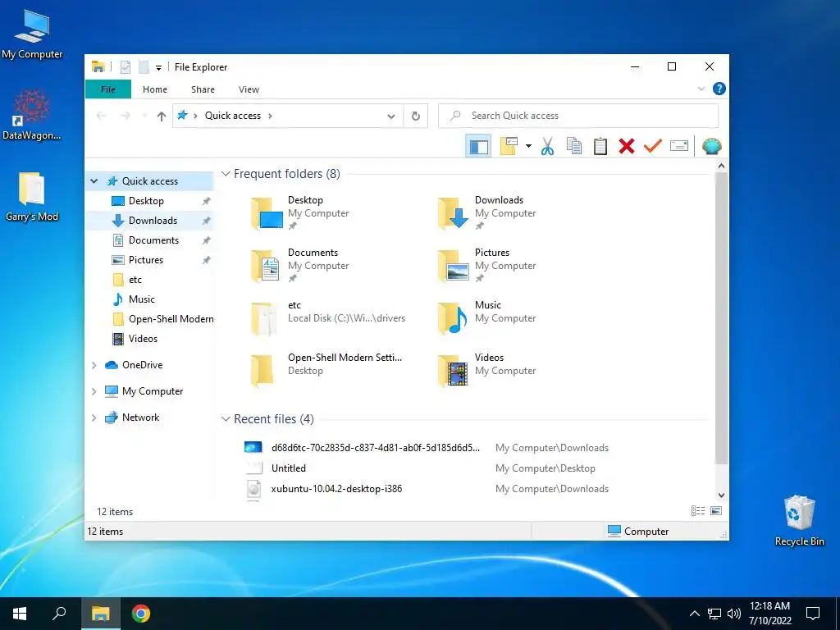
Task: Open Classic Explorer shell settings icon
Action: pyautogui.click(x=711, y=146)
